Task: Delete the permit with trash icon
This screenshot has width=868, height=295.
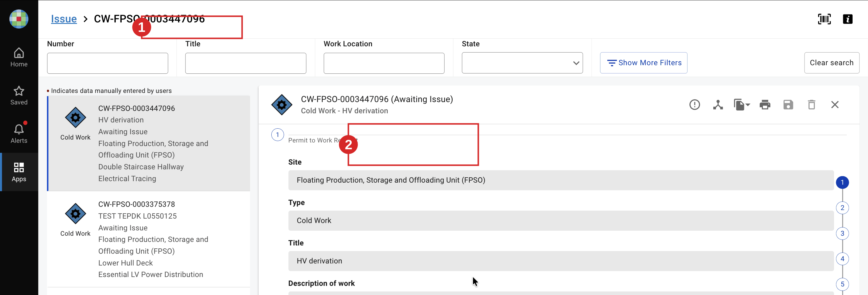Action: [811, 105]
